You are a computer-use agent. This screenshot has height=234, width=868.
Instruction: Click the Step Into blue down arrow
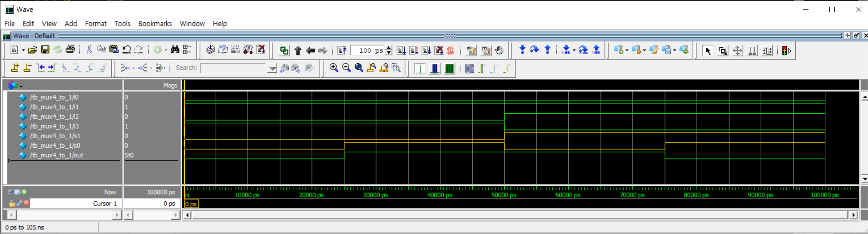click(522, 50)
